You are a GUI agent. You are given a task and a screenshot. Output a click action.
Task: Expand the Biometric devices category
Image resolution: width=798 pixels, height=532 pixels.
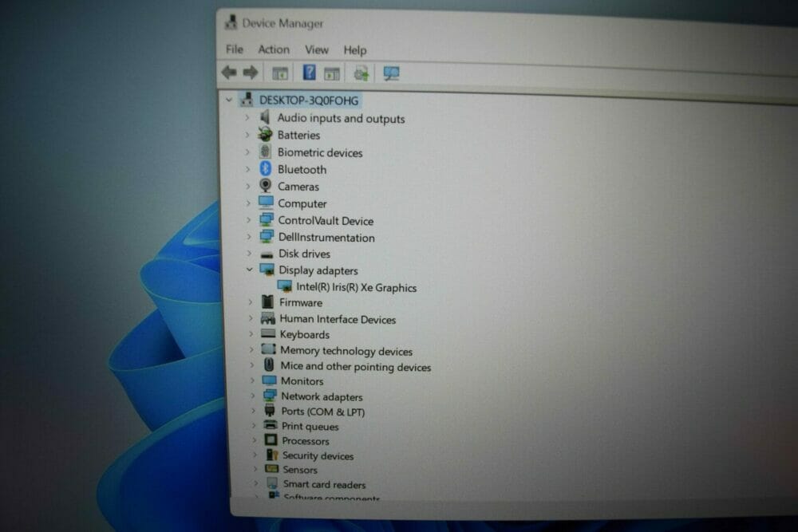point(247,152)
